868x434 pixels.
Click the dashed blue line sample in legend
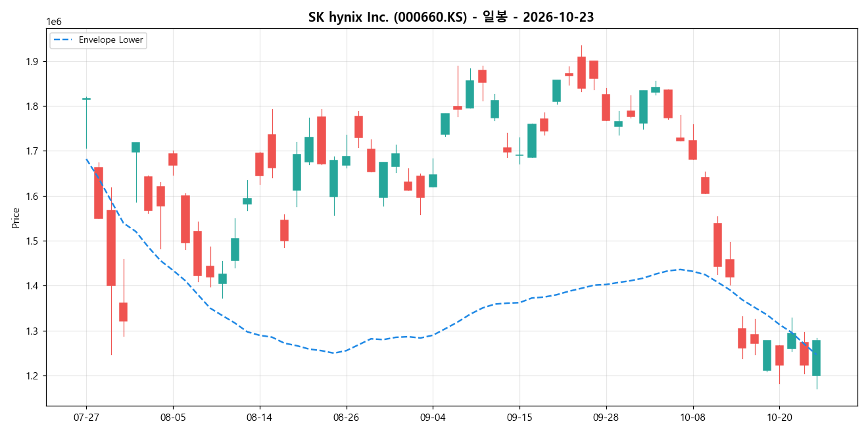click(x=64, y=40)
